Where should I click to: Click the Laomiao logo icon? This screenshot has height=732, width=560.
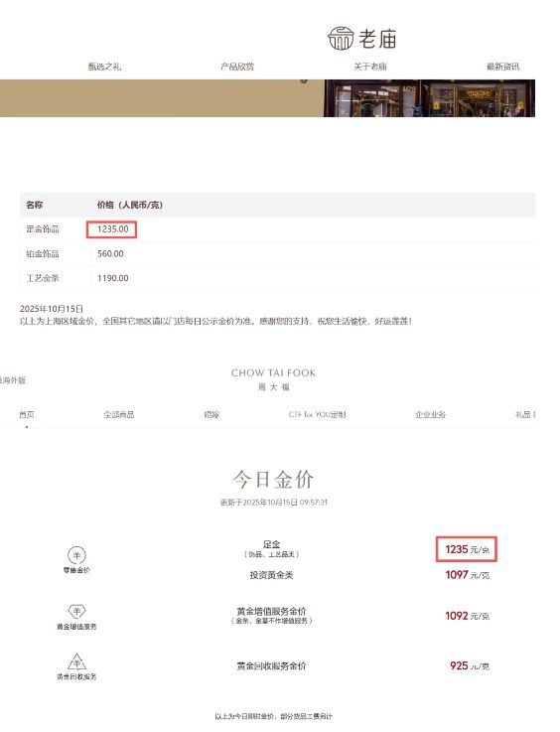click(341, 39)
